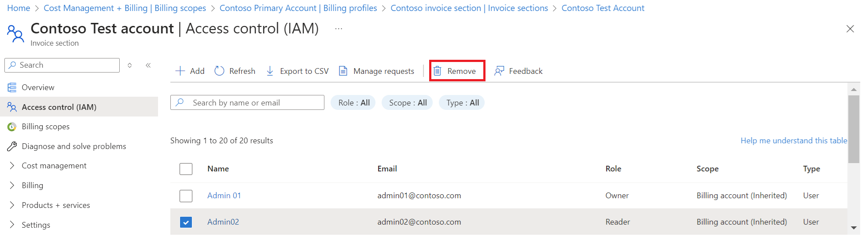Expand the Cost management section

coord(12,166)
